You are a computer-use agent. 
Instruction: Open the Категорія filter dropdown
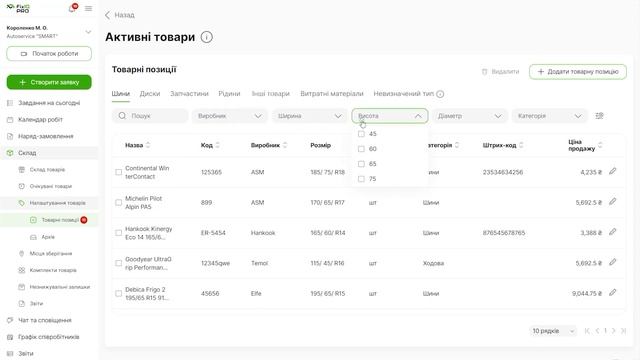click(549, 116)
